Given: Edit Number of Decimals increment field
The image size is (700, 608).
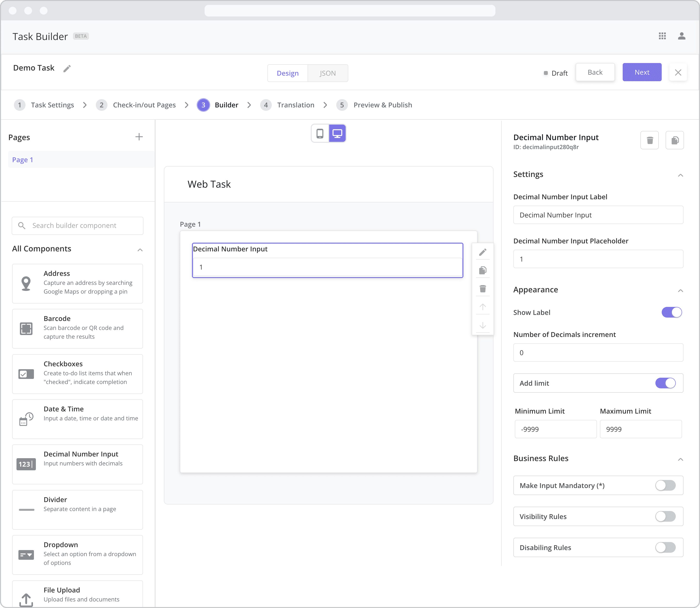Looking at the screenshot, I should click(x=598, y=353).
